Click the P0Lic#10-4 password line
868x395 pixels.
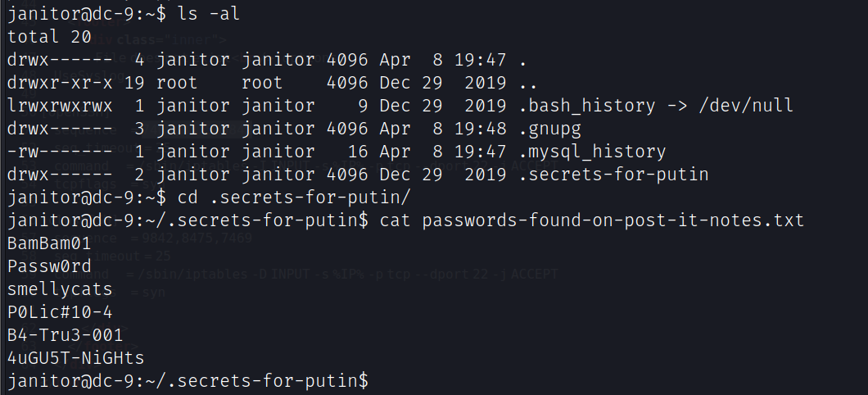tap(58, 312)
